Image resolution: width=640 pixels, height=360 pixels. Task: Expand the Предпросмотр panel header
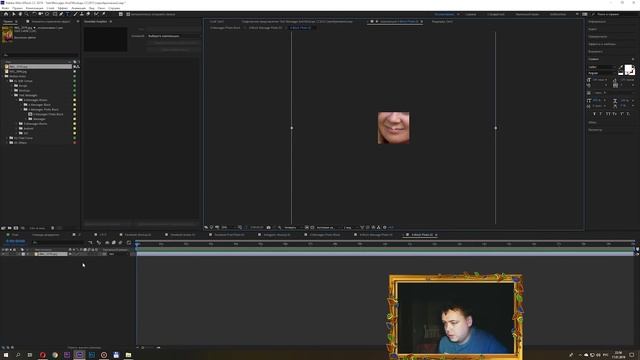(598, 37)
